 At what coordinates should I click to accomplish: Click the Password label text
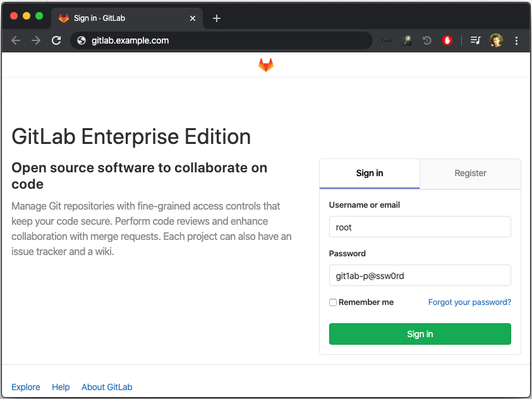click(348, 253)
